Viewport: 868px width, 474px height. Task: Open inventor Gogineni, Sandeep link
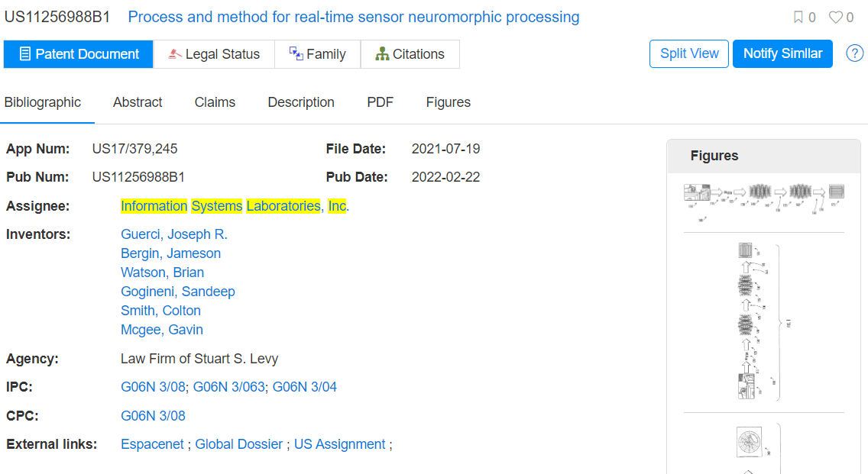(178, 292)
